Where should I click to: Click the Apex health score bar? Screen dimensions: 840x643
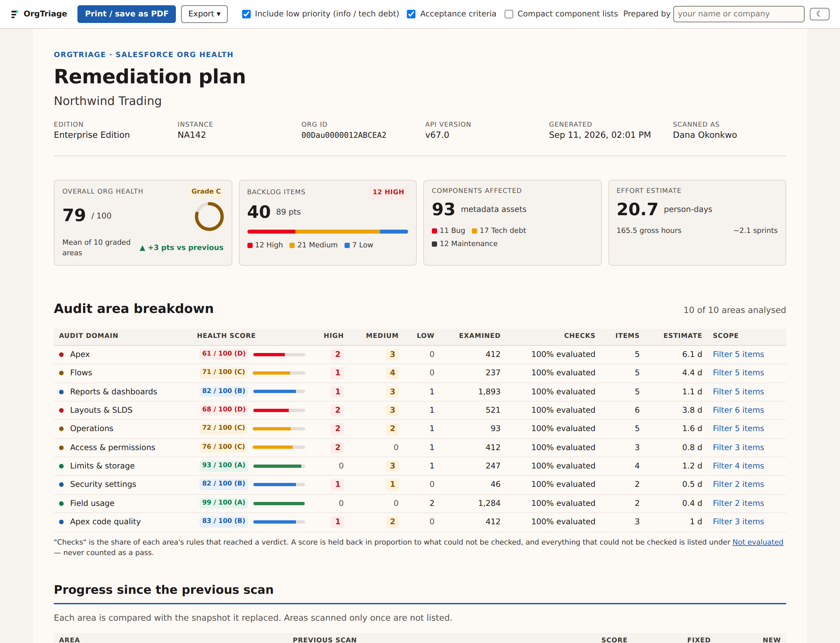click(279, 355)
